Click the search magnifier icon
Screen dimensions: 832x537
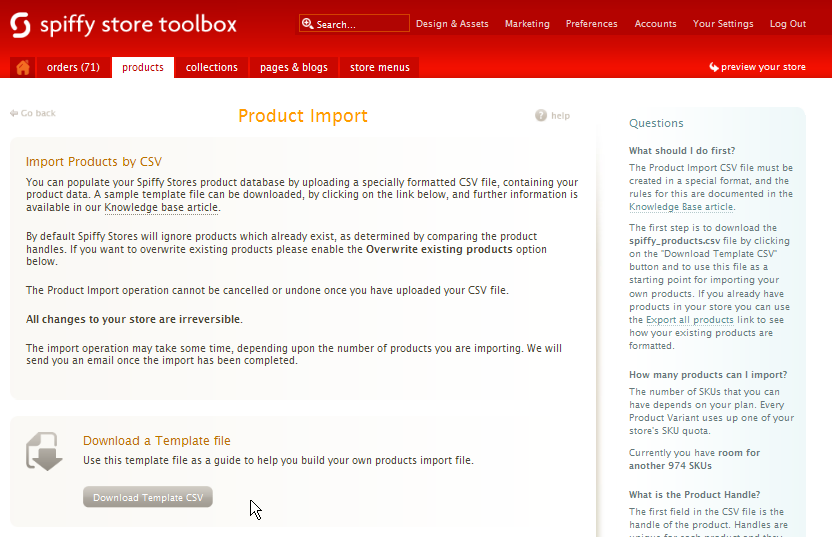[307, 23]
